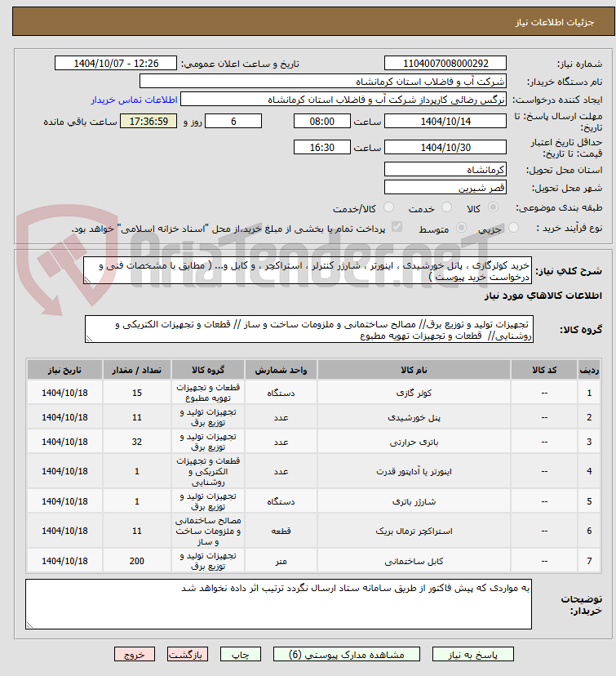
Task: Select the کالا/خدمت radio button
Action: point(388,207)
